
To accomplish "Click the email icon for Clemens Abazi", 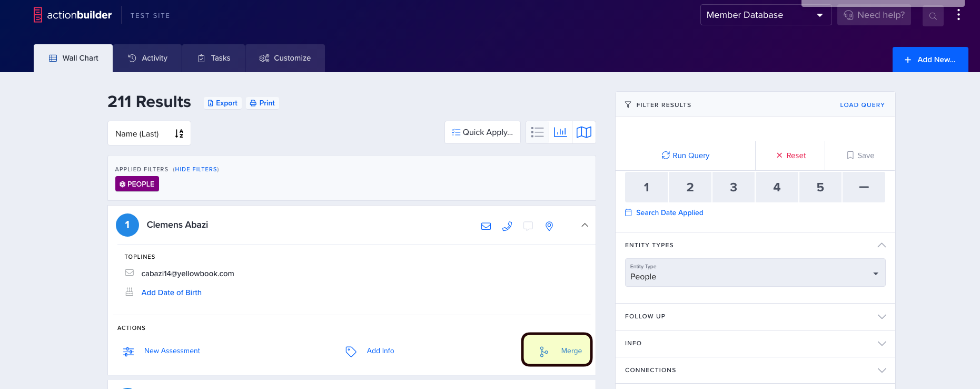I will point(486,226).
